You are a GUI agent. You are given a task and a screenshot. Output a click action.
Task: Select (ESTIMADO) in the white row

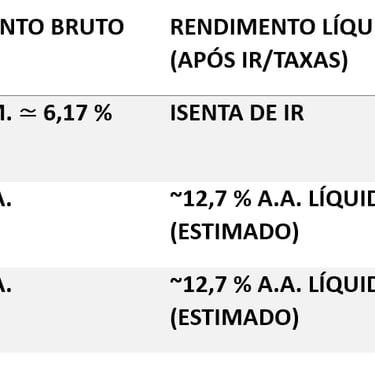(235, 232)
